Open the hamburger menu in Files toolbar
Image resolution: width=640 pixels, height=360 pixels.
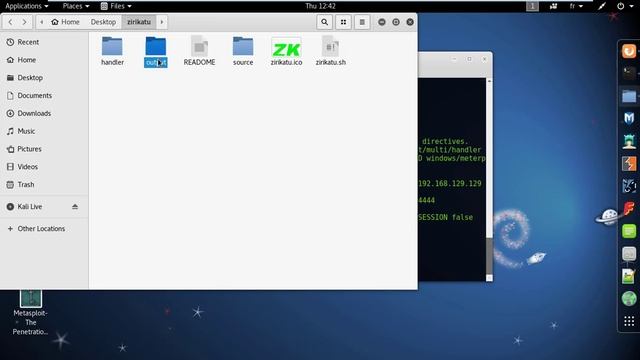pyautogui.click(x=362, y=22)
